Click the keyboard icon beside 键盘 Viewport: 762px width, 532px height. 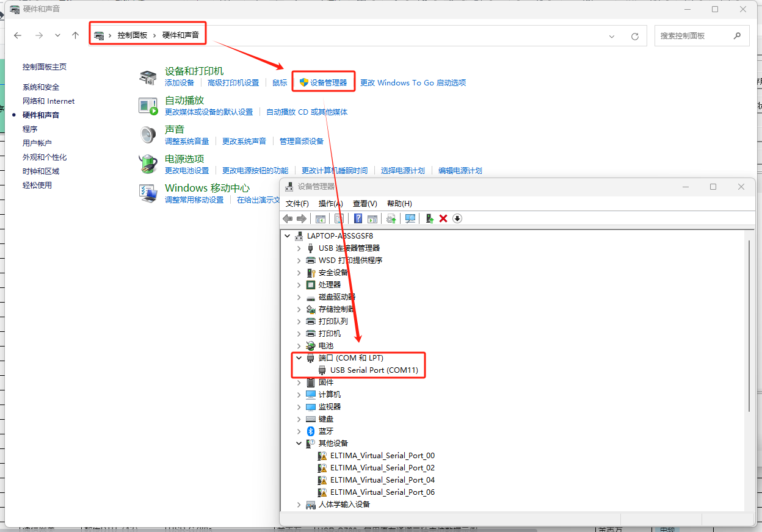tap(311, 419)
